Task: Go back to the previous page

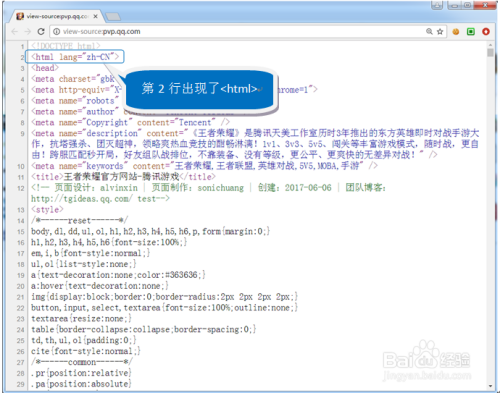Action: point(14,32)
